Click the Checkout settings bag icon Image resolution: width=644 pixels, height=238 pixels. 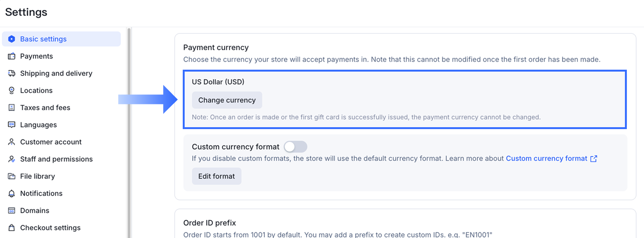(x=12, y=227)
